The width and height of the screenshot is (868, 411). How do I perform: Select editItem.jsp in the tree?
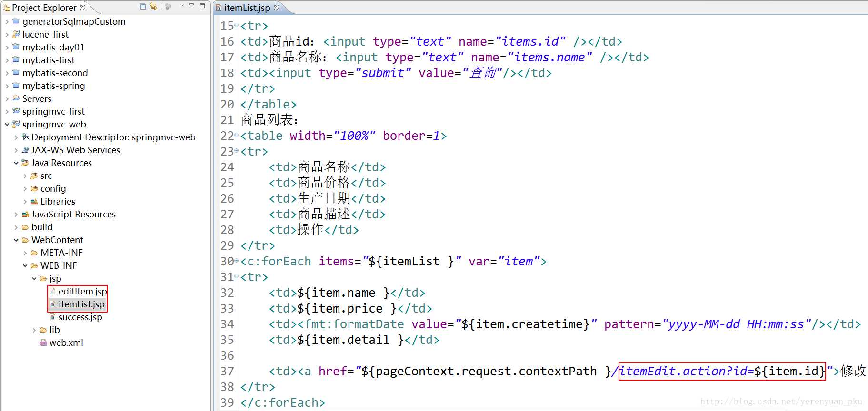(82, 291)
